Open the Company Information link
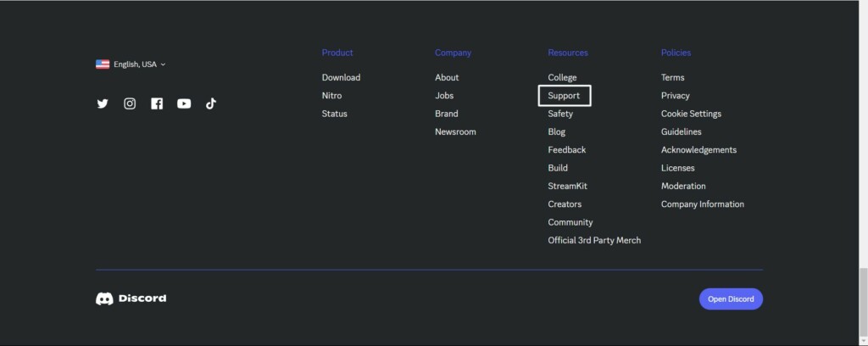868x346 pixels. tap(703, 204)
